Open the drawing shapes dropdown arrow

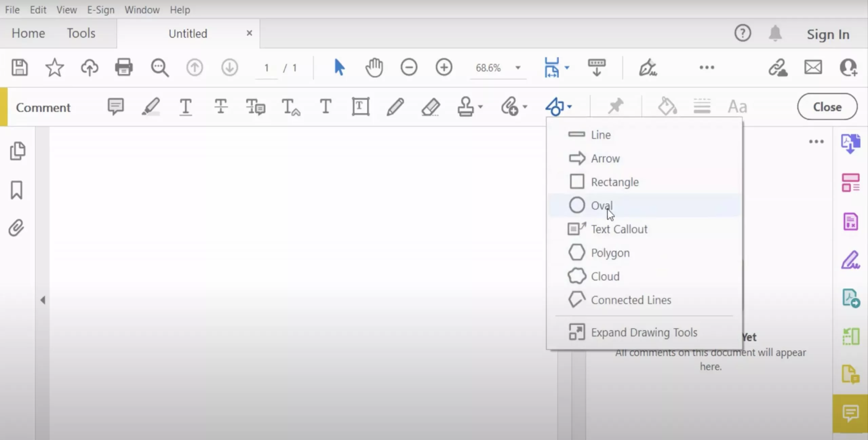[569, 106]
